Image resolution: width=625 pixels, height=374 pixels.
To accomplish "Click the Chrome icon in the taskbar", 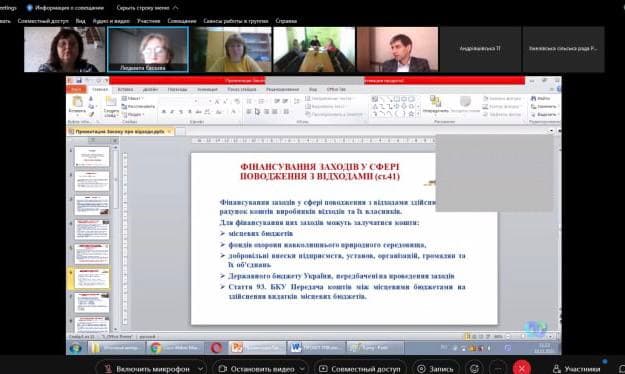I will click(x=156, y=348).
